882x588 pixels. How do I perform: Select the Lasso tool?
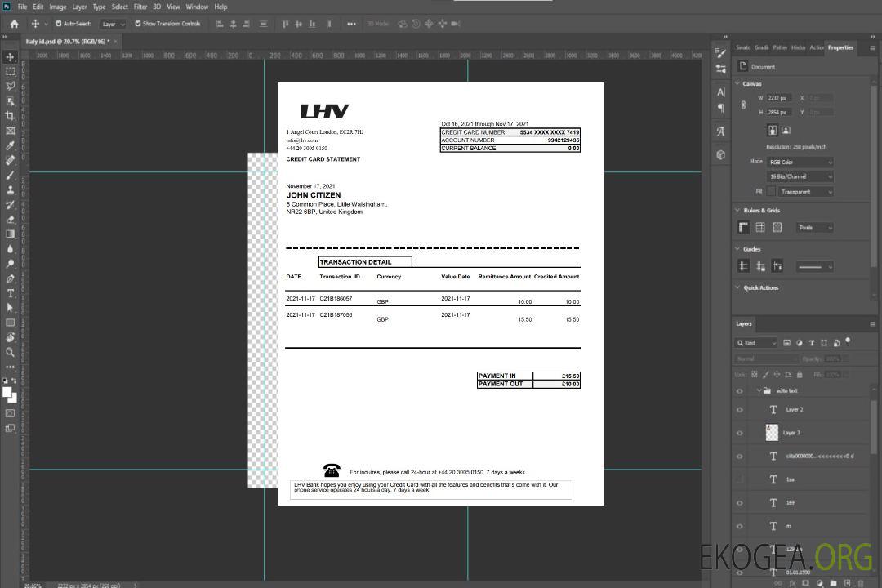pyautogui.click(x=10, y=86)
